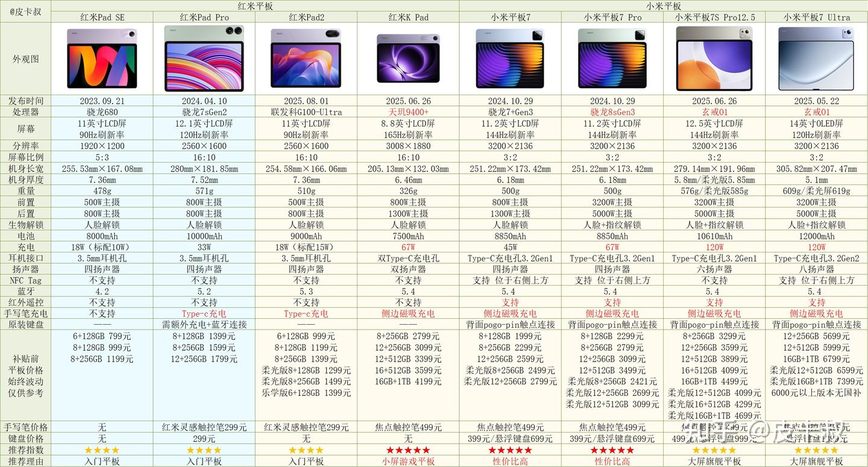This screenshot has width=868, height=467.
Task: Click the 小米平板7 product image
Action: click(x=511, y=58)
